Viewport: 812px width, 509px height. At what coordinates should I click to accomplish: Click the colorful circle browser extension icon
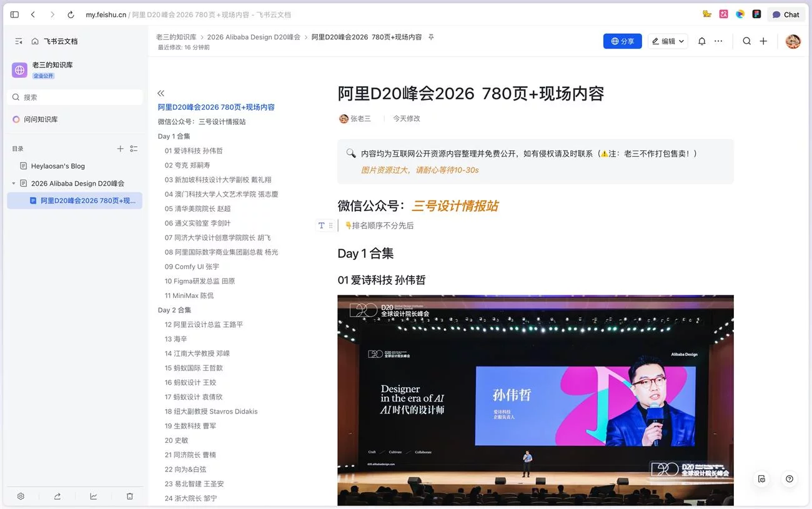pos(740,14)
